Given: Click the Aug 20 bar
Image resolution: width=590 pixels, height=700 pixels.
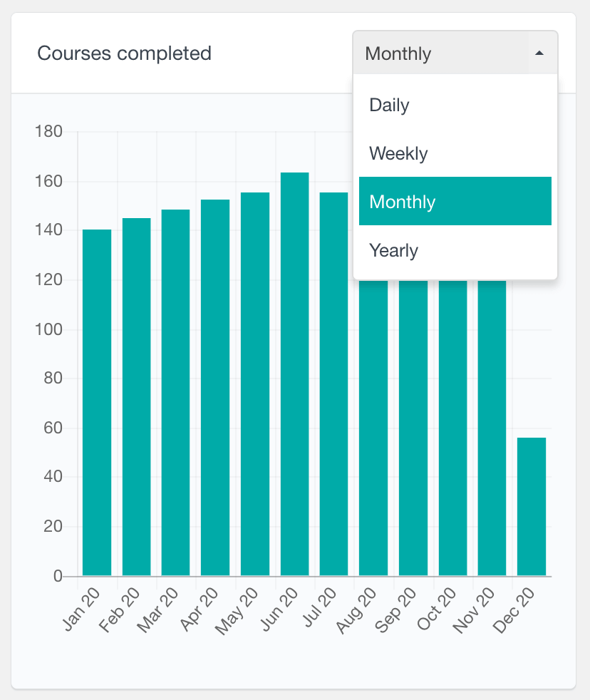Looking at the screenshot, I should click(x=373, y=428).
